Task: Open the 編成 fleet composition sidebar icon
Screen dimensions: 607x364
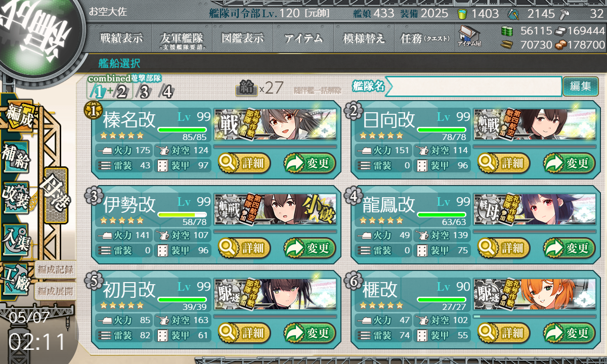Action: coord(19,116)
